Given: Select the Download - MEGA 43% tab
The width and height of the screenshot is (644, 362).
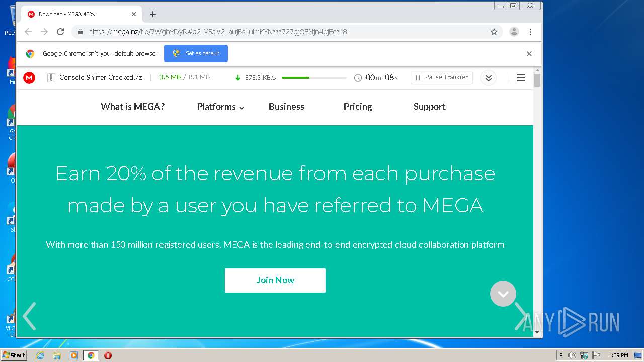Looking at the screenshot, I should pos(82,14).
